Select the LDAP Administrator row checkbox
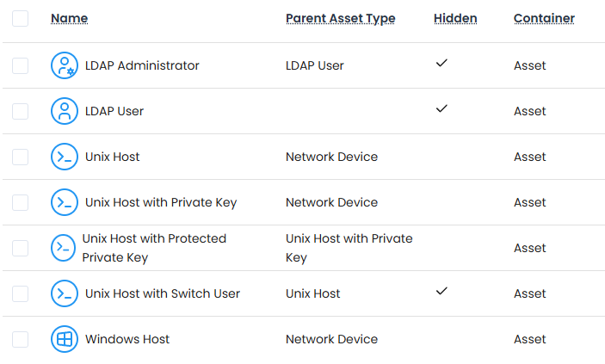This screenshot has height=364, width=605. point(21,65)
